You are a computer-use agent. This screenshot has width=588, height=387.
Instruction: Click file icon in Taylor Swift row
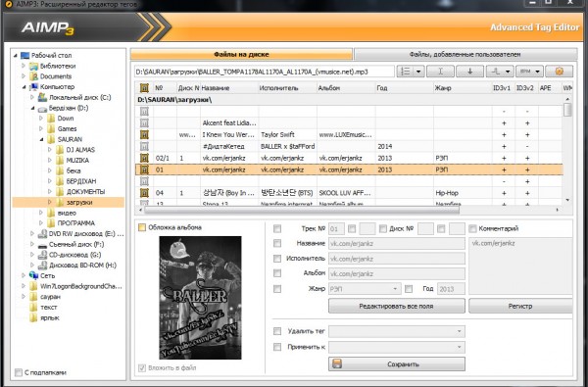[x=144, y=134]
